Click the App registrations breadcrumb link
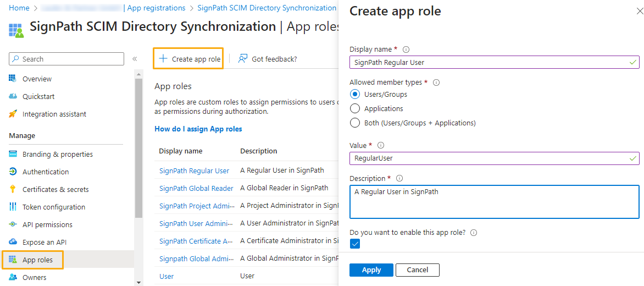The width and height of the screenshot is (644, 286). click(x=157, y=8)
